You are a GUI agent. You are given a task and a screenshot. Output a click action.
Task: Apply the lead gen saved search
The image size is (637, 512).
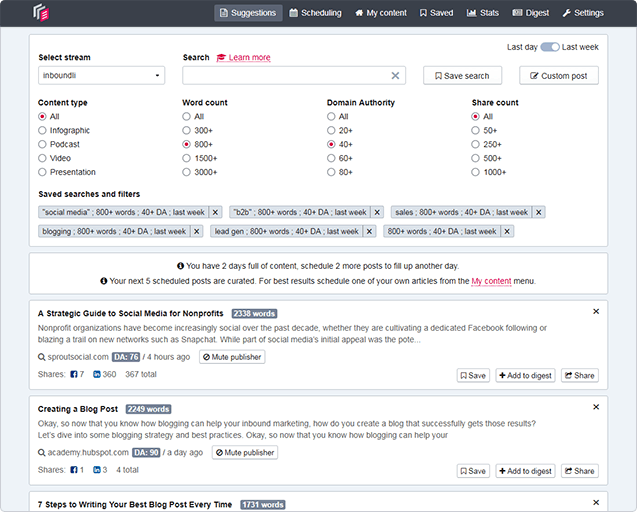point(286,231)
